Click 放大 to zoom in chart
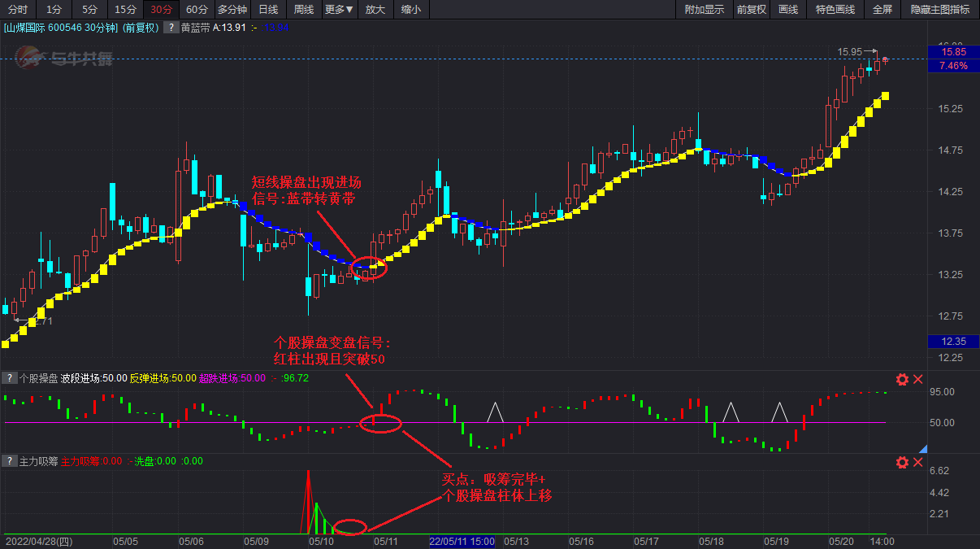The image size is (980, 549). (375, 10)
